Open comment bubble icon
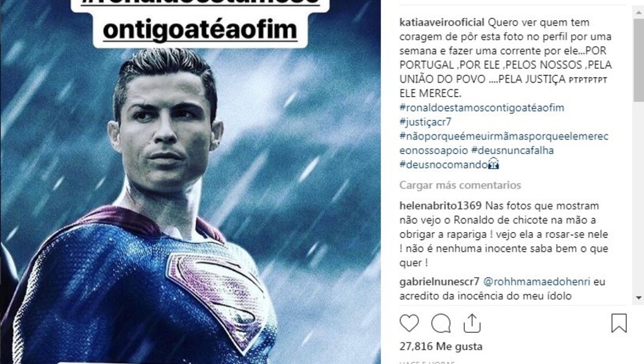 coord(441,323)
